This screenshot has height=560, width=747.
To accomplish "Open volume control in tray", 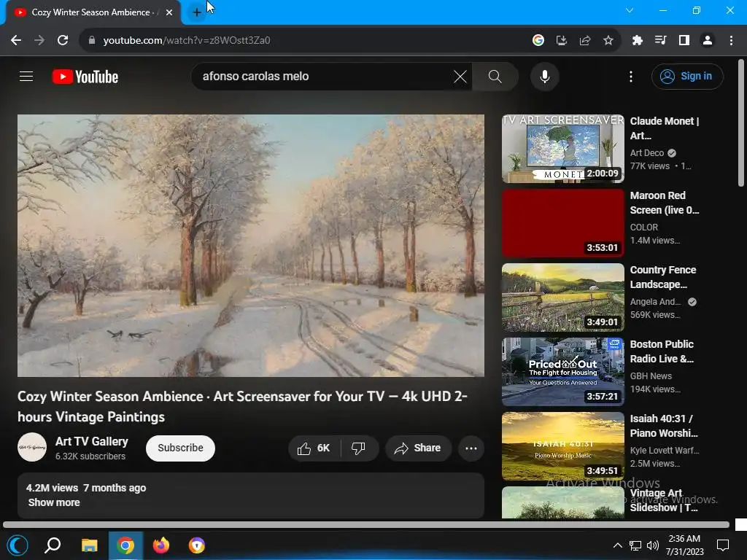I will (x=653, y=545).
